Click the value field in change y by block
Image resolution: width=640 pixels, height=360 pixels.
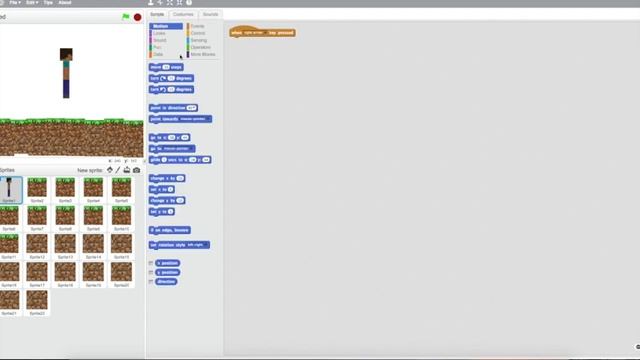point(180,201)
